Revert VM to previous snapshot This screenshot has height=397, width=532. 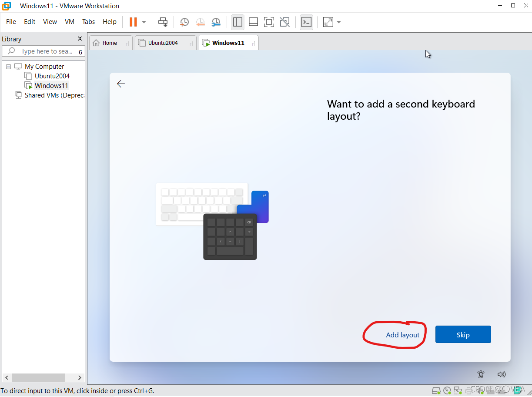[200, 22]
